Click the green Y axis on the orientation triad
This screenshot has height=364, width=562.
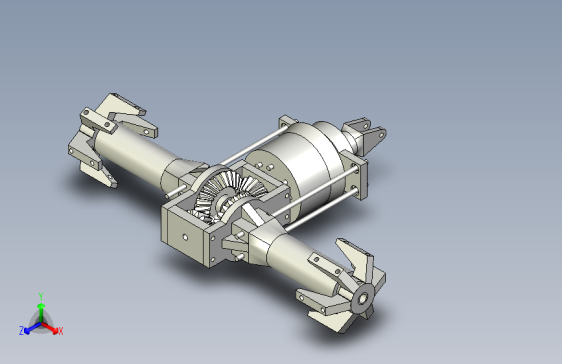click(41, 312)
